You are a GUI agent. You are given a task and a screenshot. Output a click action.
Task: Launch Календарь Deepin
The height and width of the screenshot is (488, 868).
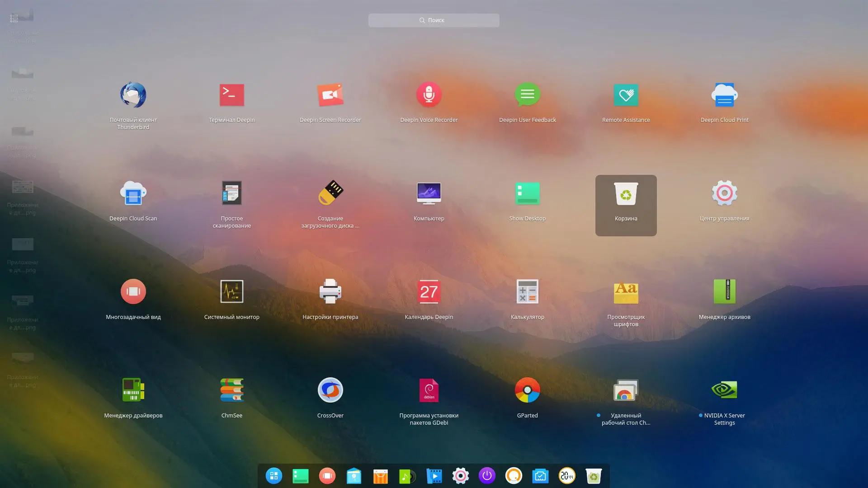point(429,291)
